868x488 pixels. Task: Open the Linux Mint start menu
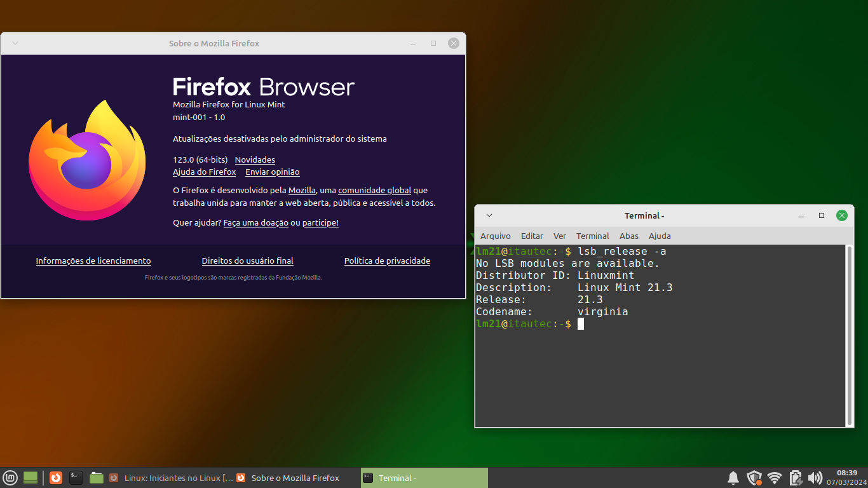[10, 478]
